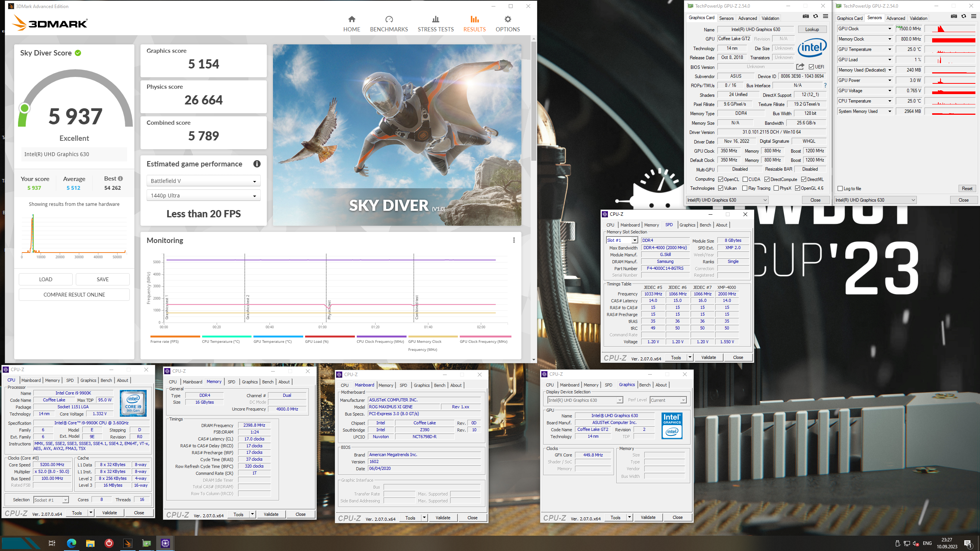Expand the GPU Temperature sensor dropdown

pyautogui.click(x=890, y=49)
